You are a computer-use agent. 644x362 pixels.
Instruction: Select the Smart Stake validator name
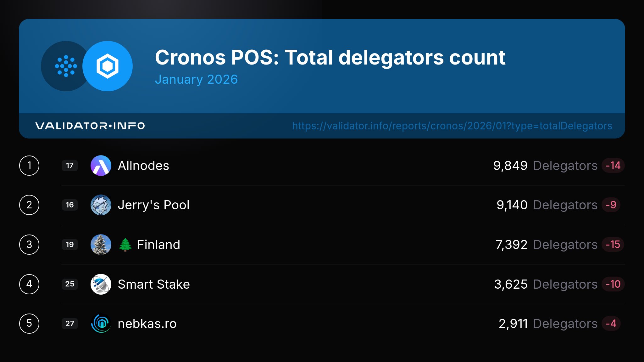point(154,284)
